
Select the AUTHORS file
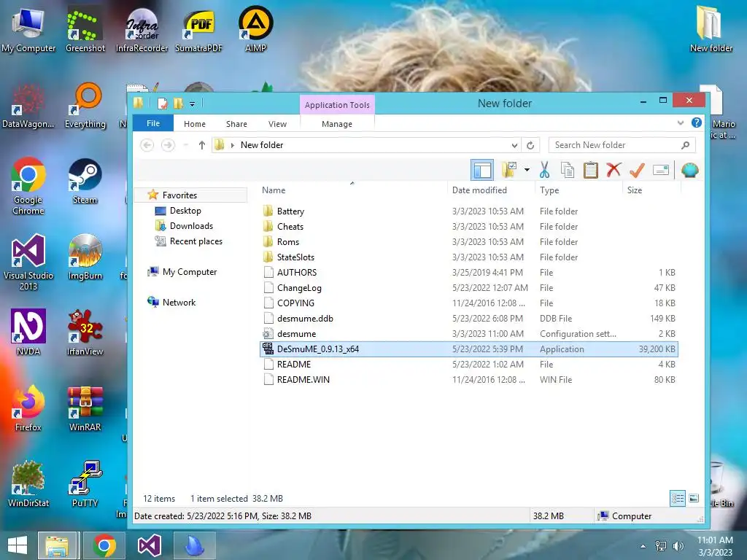[x=296, y=272]
